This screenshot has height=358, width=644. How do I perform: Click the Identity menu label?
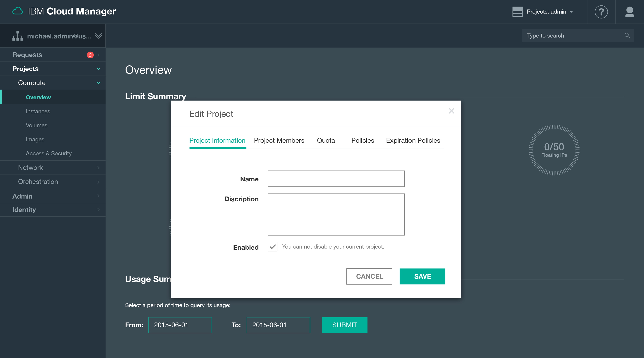point(24,210)
